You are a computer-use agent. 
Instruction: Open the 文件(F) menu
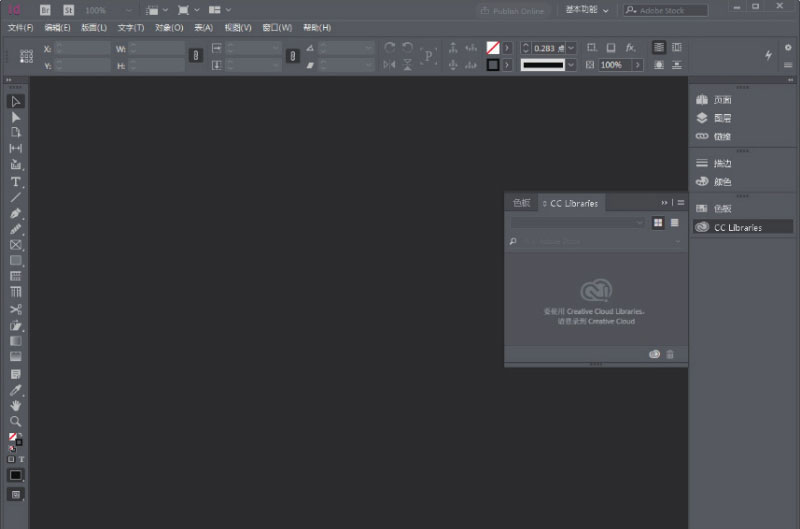21,28
